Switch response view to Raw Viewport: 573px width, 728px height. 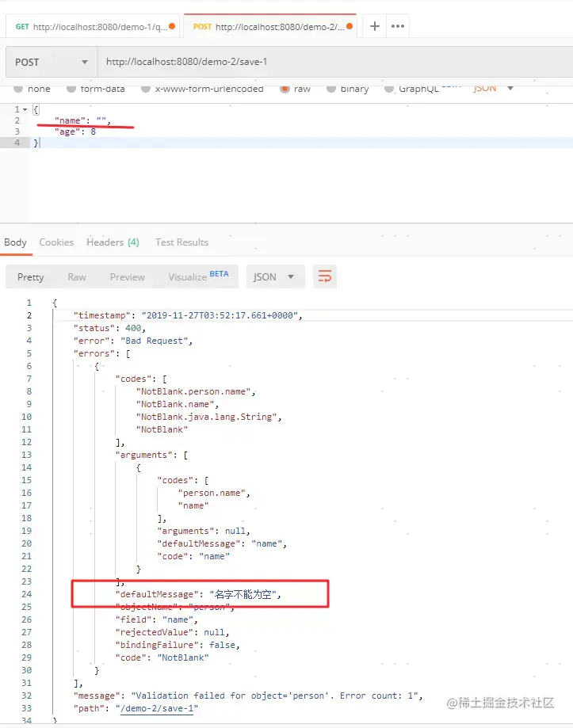coord(77,276)
